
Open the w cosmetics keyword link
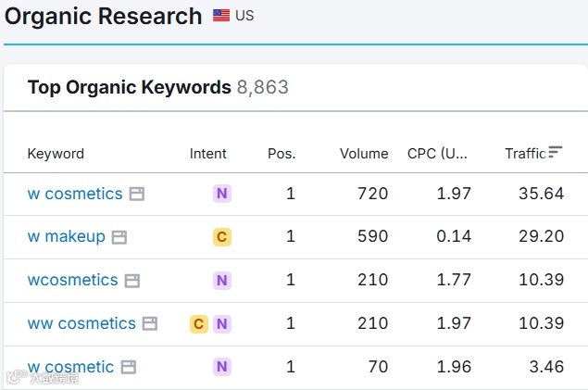coord(75,194)
